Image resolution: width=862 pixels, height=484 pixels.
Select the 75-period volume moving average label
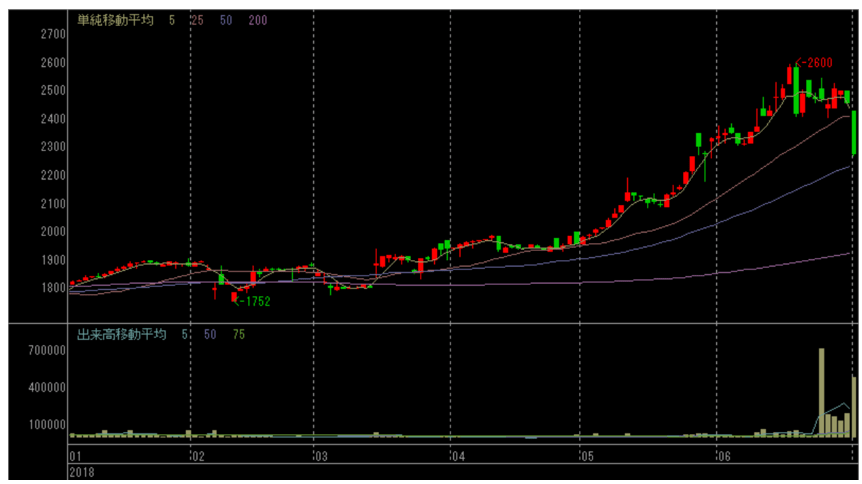238,333
